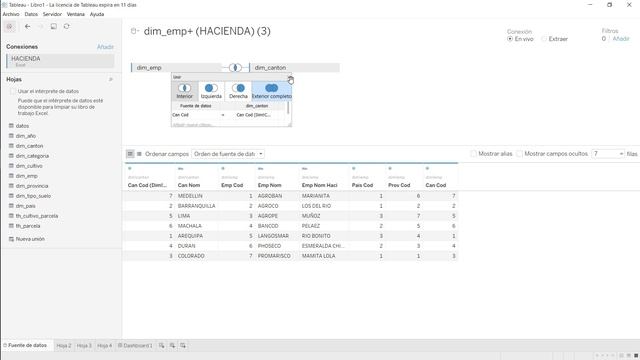Screen dimensions: 640x360
Task: Open the Datos menu
Action: pyautogui.click(x=31, y=14)
